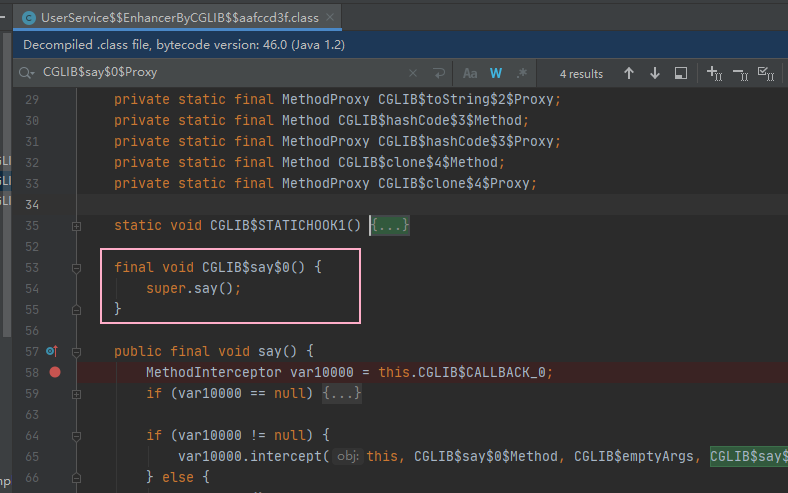Click CGLIB$toString$2$Proxy field on line 29
The image size is (788, 493).
click(465, 100)
